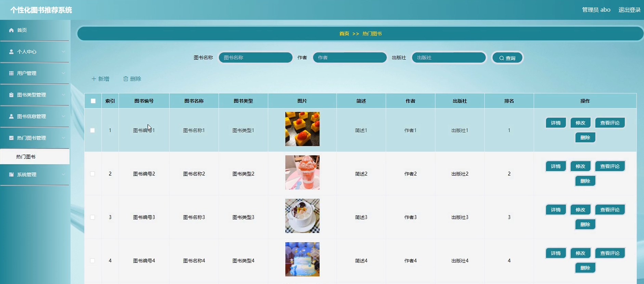644x284 pixels.
Task: Check the checkbox for row 图书编号3
Action: [x=92, y=217]
